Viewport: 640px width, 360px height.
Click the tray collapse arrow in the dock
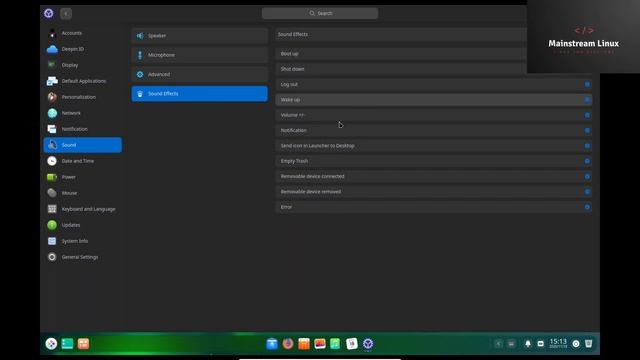[x=498, y=344]
